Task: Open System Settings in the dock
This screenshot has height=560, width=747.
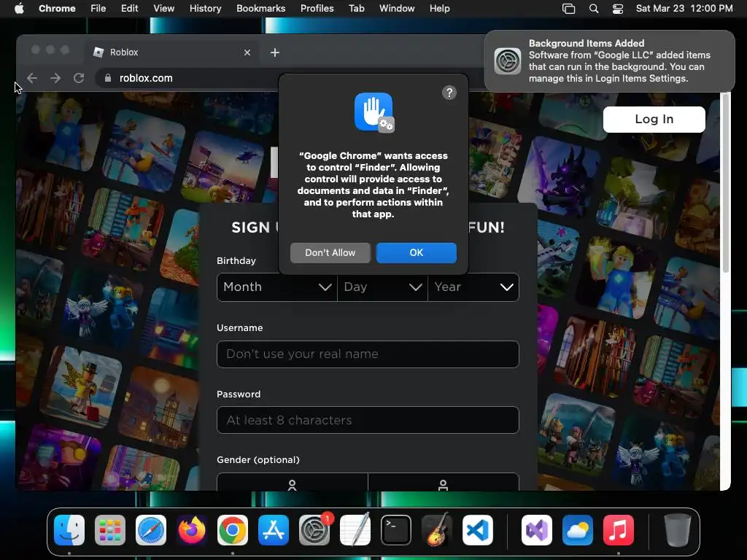Action: [x=314, y=529]
